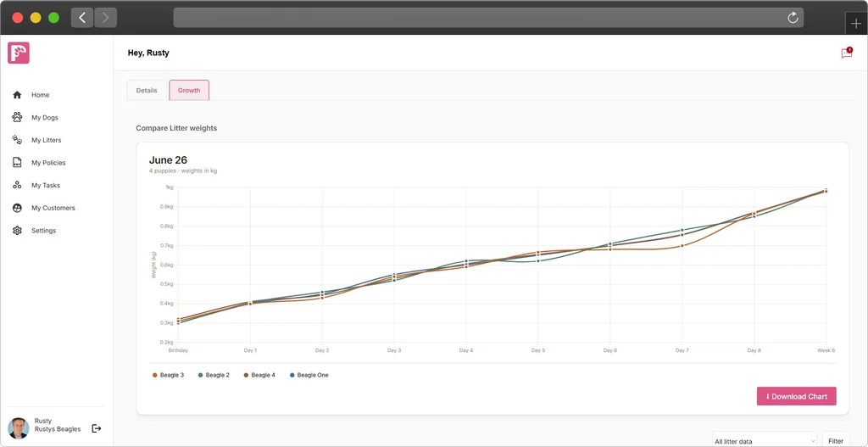Toggle Beagle 4 series in the legend

259,375
